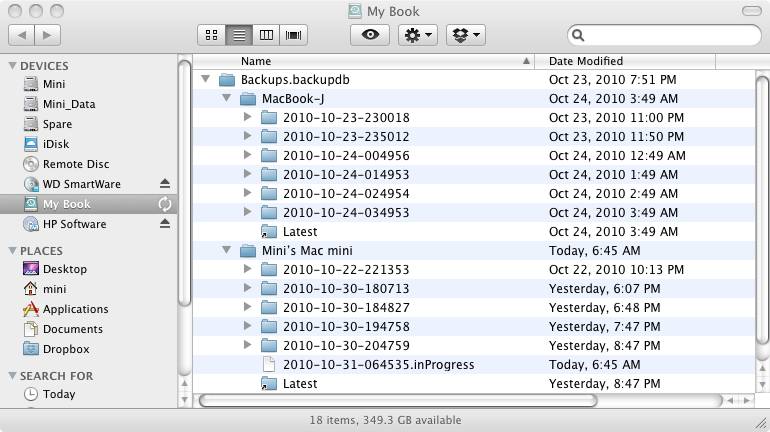
Task: Expand 2010-10-24-014953 folder
Action: pos(248,174)
